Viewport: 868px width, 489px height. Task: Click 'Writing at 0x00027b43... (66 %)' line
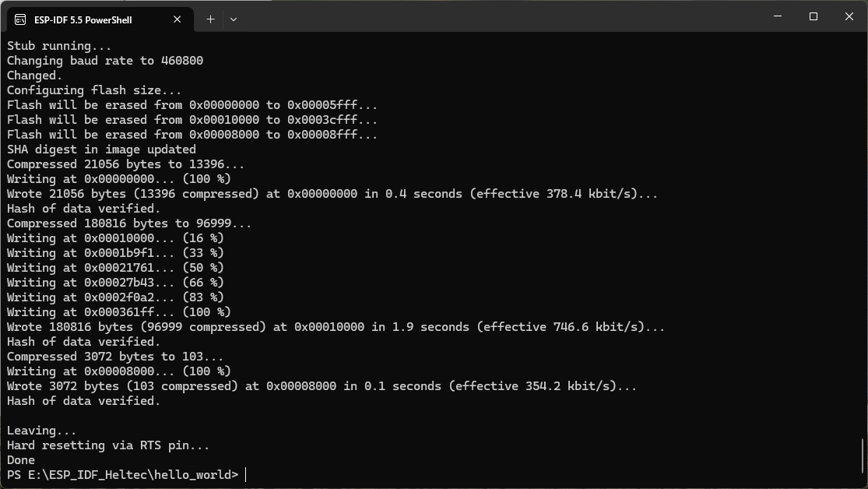[x=115, y=283]
